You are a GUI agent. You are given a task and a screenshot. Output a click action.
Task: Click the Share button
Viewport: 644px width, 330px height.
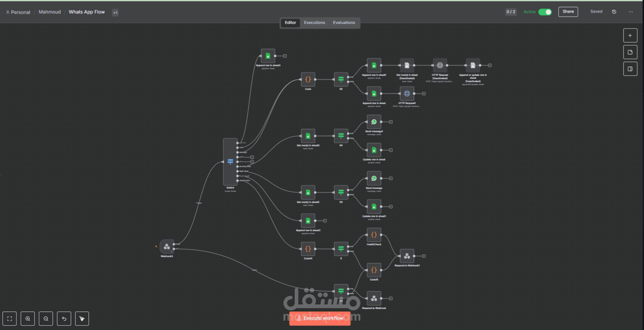(x=568, y=12)
